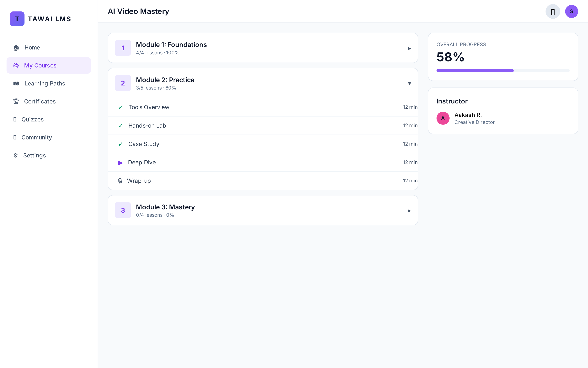
Task: Click the '4/4 lessons · 100%' text
Action: pos(158,53)
